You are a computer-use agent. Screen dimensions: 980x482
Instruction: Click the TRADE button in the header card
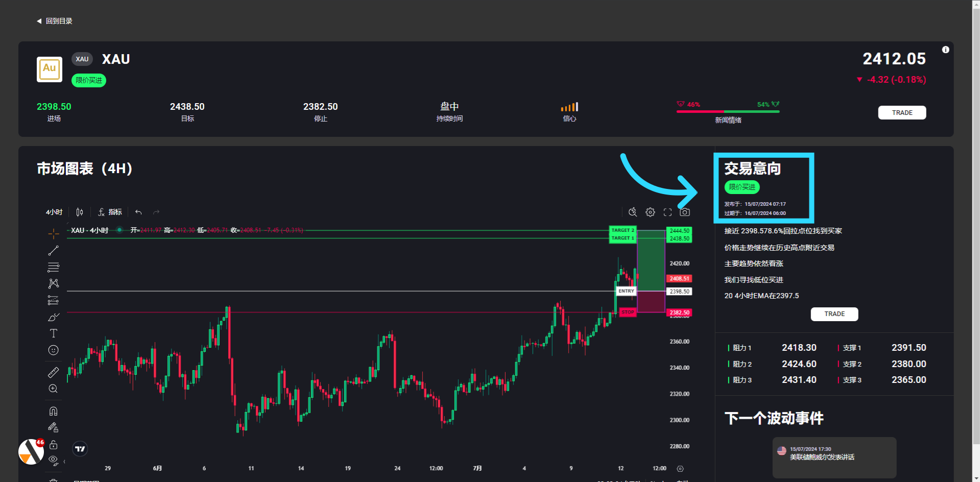pyautogui.click(x=902, y=113)
